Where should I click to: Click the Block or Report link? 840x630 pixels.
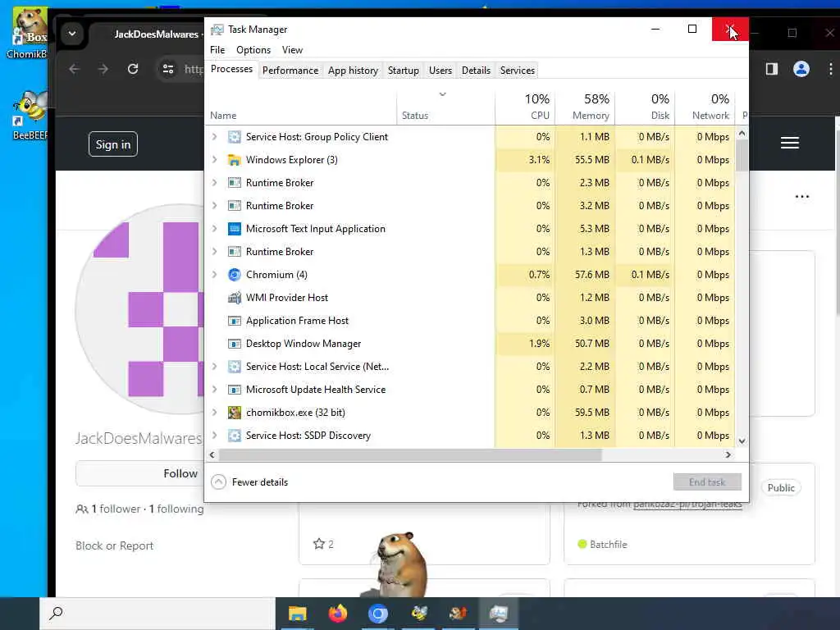point(115,546)
